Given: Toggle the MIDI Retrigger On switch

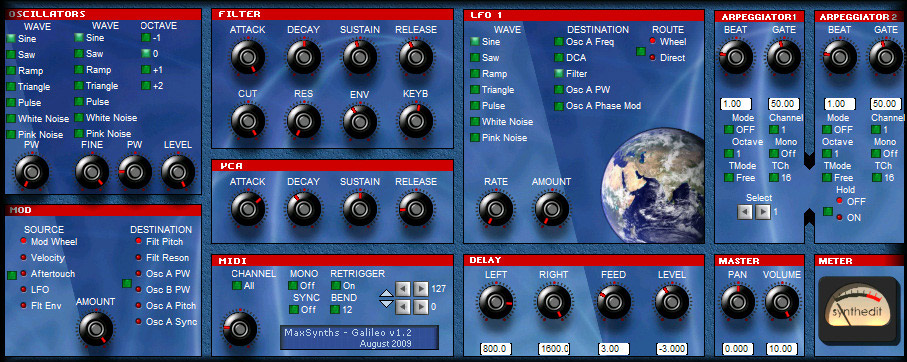Looking at the screenshot, I should 335,285.
